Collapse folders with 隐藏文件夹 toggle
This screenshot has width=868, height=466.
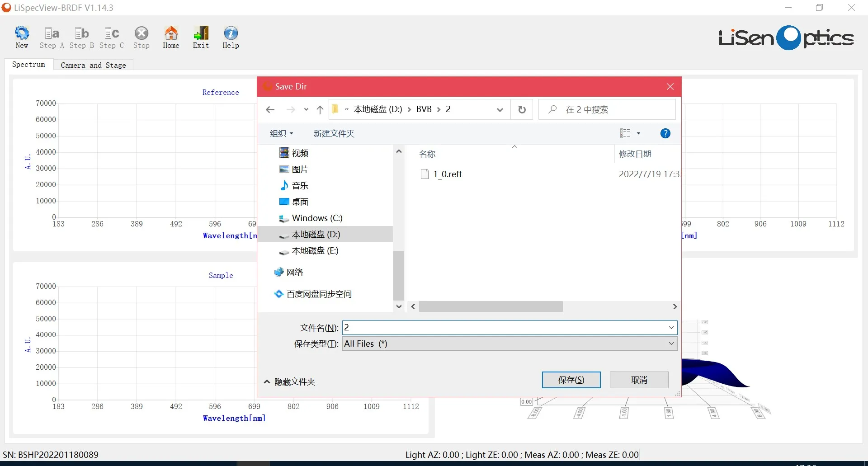click(x=290, y=382)
